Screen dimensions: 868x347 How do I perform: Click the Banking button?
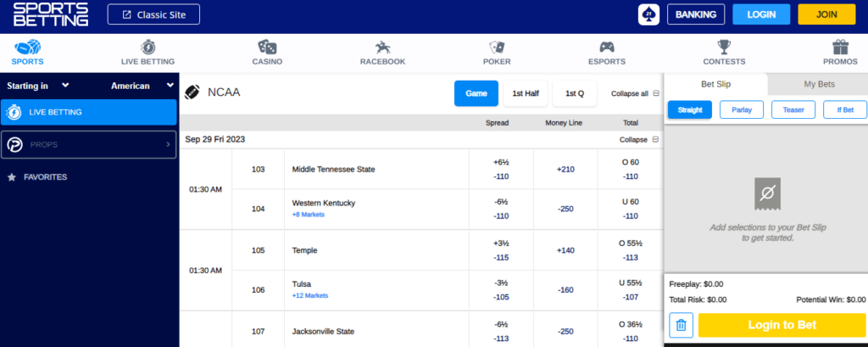696,14
